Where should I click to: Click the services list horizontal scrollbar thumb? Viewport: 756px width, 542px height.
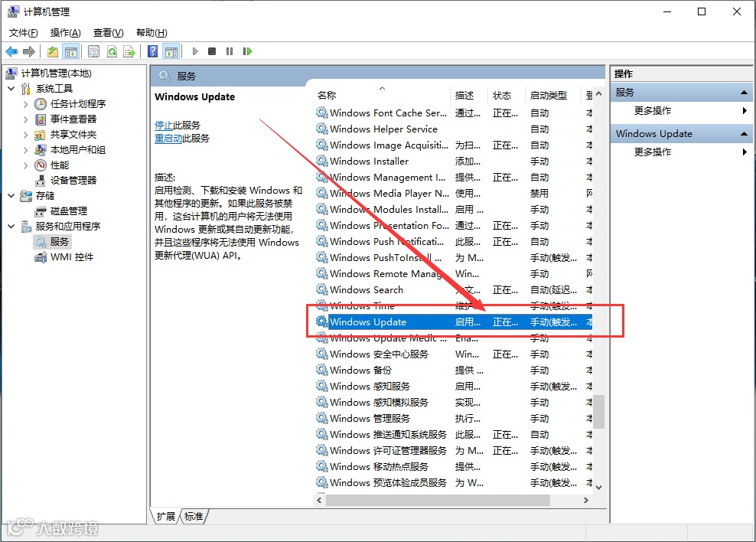(x=438, y=501)
